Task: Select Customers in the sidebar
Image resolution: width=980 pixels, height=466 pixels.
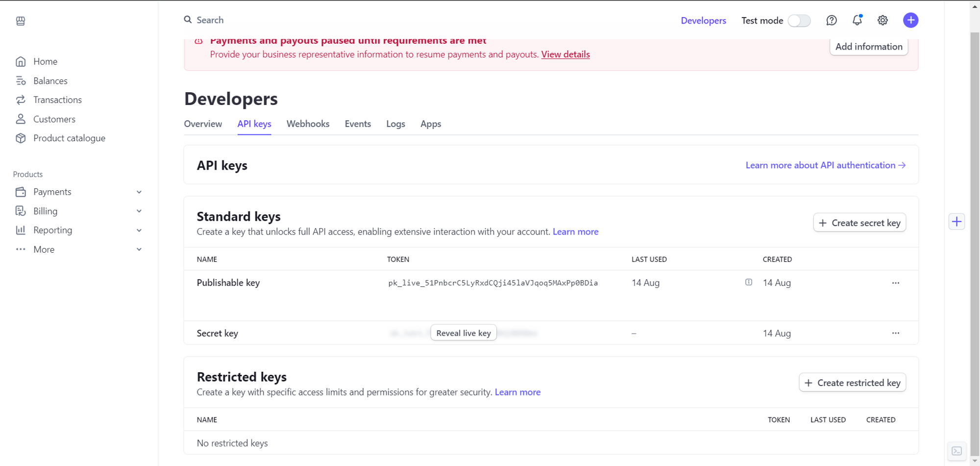Action: tap(54, 119)
